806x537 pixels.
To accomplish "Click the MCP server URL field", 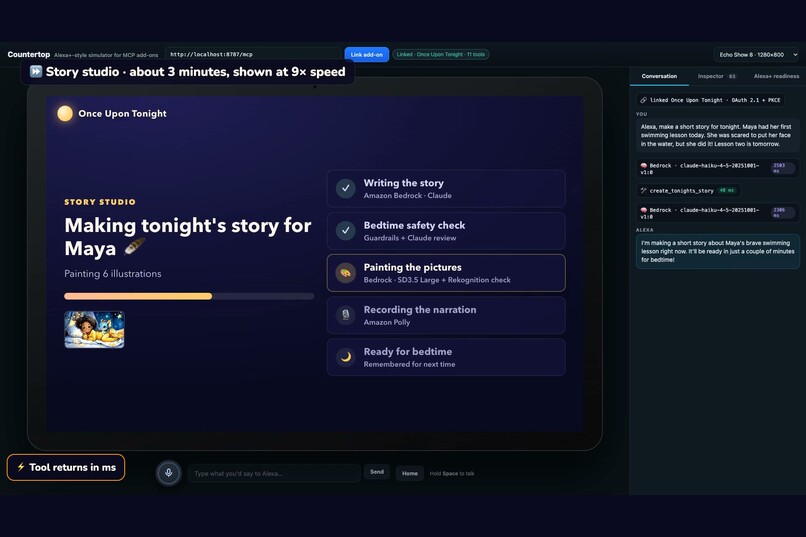I will [x=253, y=54].
